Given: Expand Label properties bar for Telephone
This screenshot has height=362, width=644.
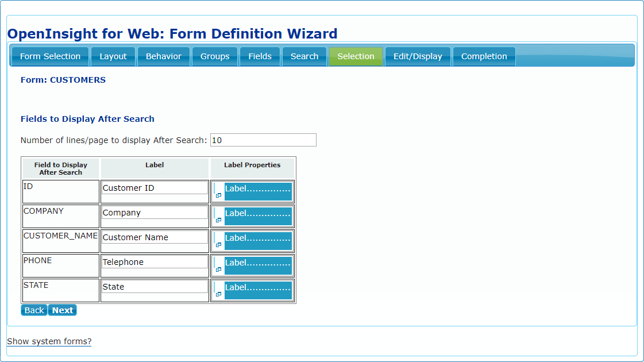Looking at the screenshot, I should [x=258, y=265].
